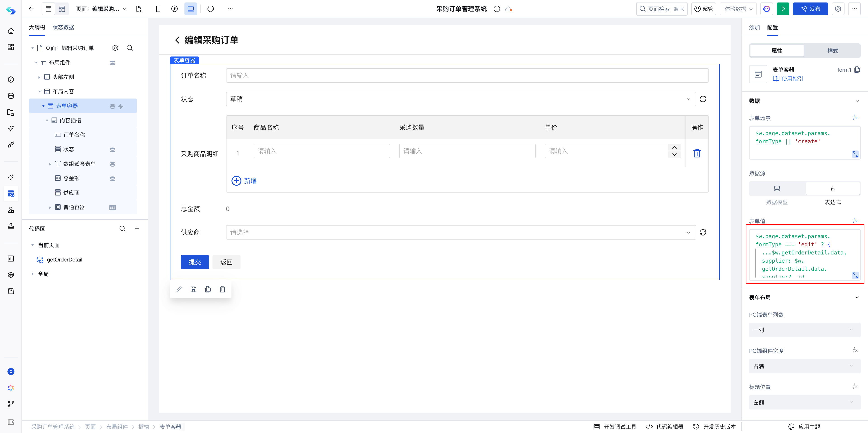Image resolution: width=868 pixels, height=433 pixels.
Task: Increment 单价 with up stepper arrow
Action: (674, 148)
